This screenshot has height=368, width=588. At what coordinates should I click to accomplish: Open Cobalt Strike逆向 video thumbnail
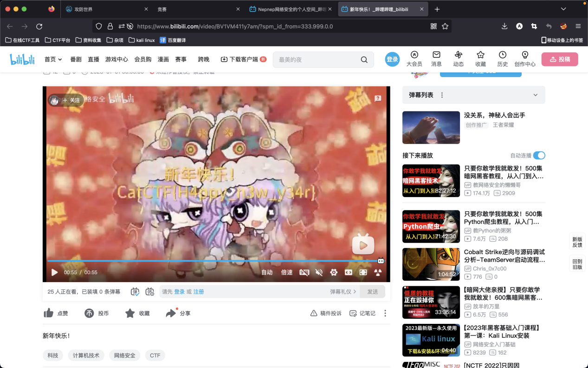coord(431,264)
